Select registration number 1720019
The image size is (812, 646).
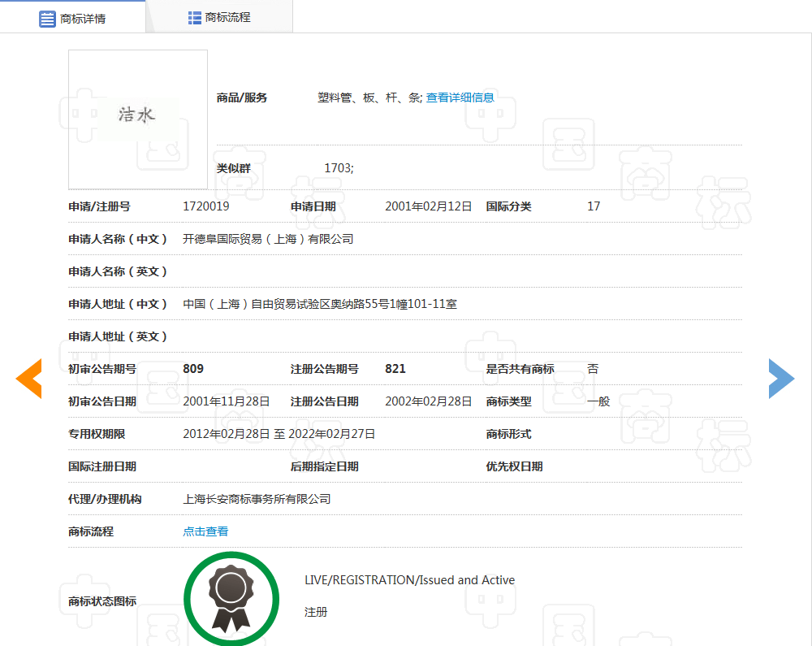pos(205,206)
